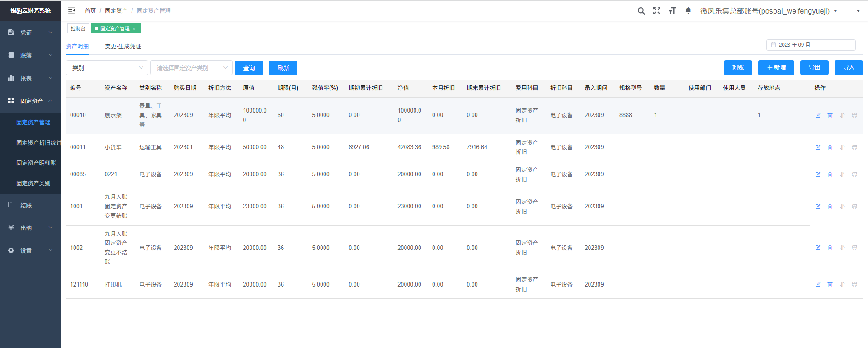Image resolution: width=868 pixels, height=348 pixels.
Task: Expand 账簿 sidebar menu
Action: (30, 55)
